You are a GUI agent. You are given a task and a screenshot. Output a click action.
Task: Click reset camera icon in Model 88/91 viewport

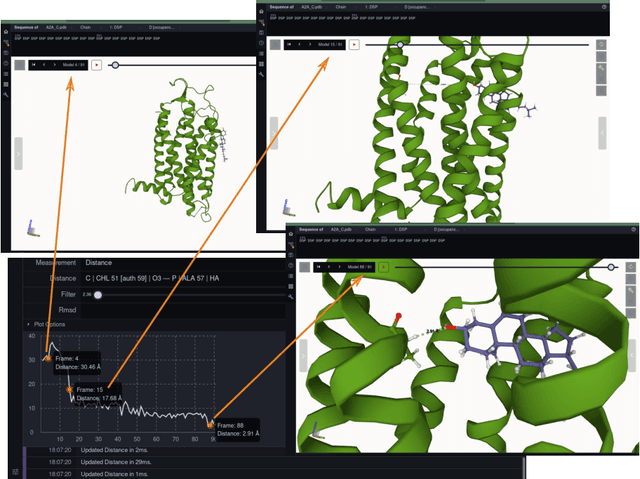pyautogui.click(x=631, y=267)
